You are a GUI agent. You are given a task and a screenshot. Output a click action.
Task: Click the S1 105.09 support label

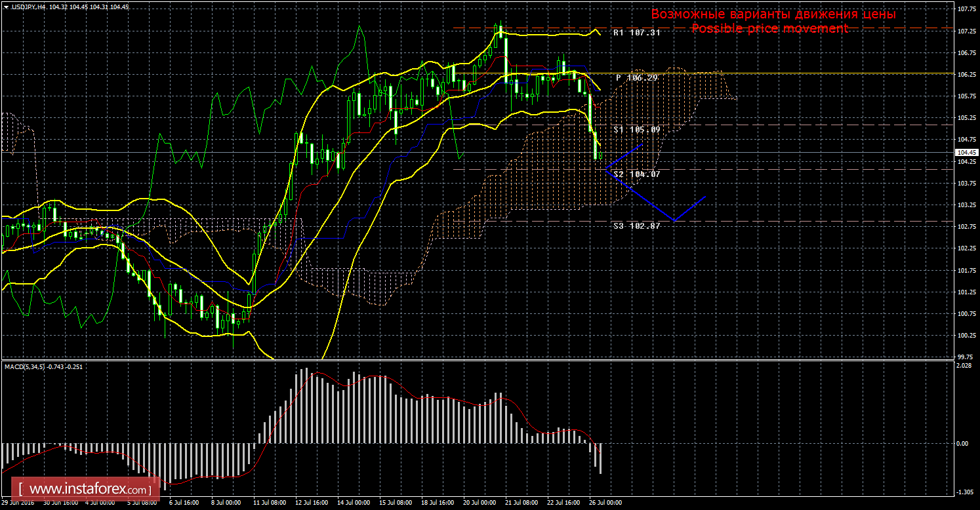636,130
